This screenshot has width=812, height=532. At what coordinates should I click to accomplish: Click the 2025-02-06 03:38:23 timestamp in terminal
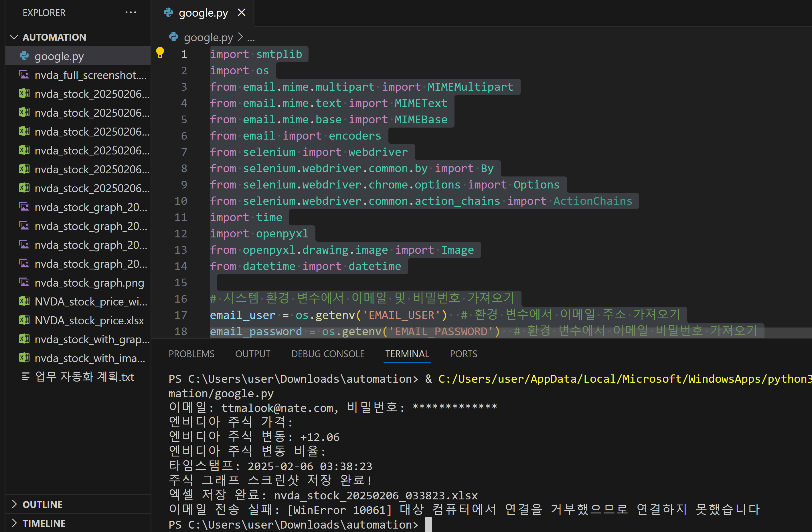[x=310, y=466]
